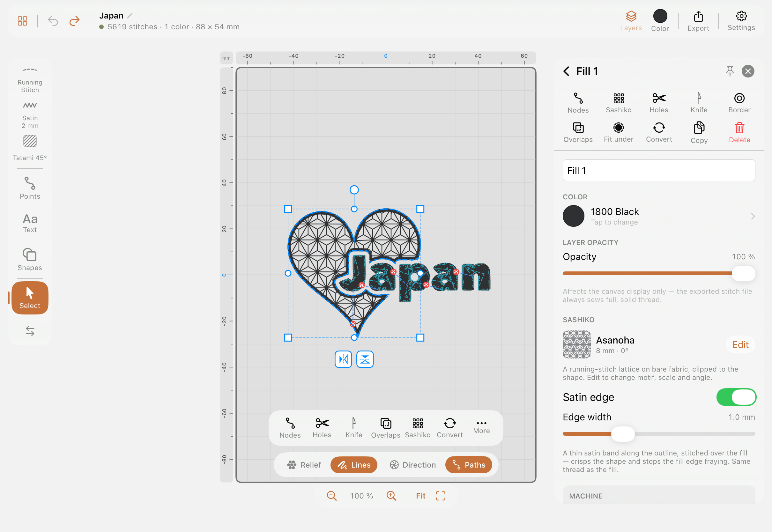
Task: Enter fullscreen canvas mode
Action: click(x=440, y=496)
